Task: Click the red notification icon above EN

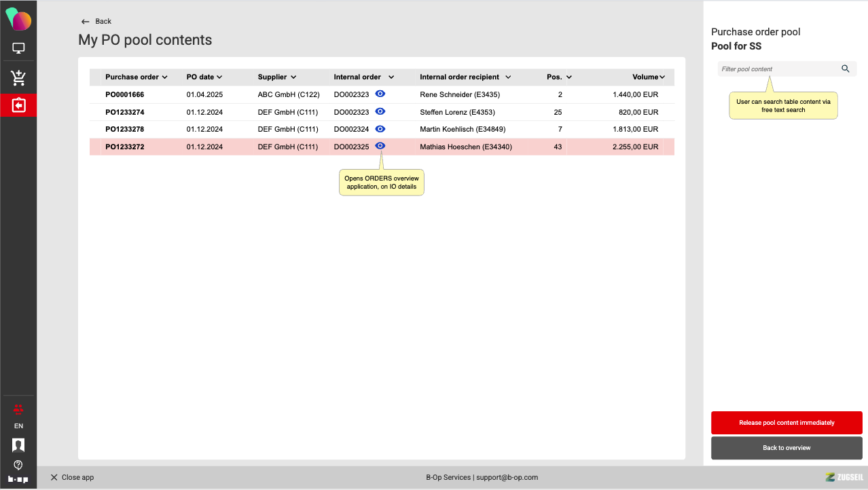Action: pos(18,409)
